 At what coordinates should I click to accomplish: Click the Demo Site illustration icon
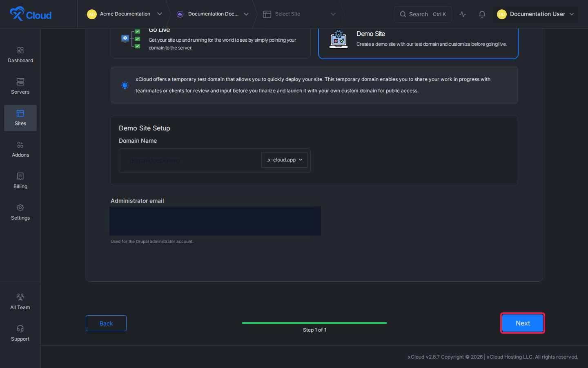(x=339, y=39)
